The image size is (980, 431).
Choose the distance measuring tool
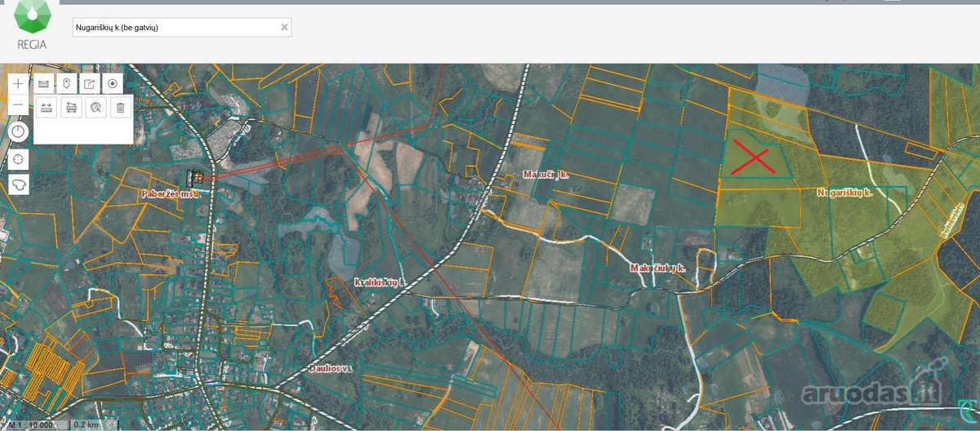pyautogui.click(x=47, y=107)
